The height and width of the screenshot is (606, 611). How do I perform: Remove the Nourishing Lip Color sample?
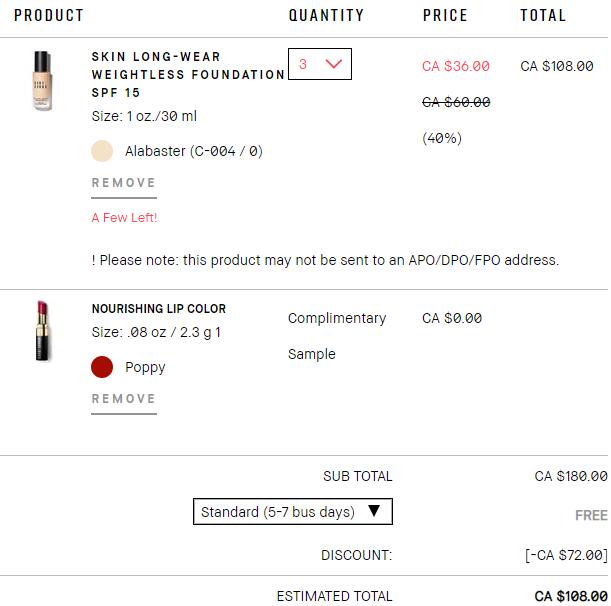[124, 399]
